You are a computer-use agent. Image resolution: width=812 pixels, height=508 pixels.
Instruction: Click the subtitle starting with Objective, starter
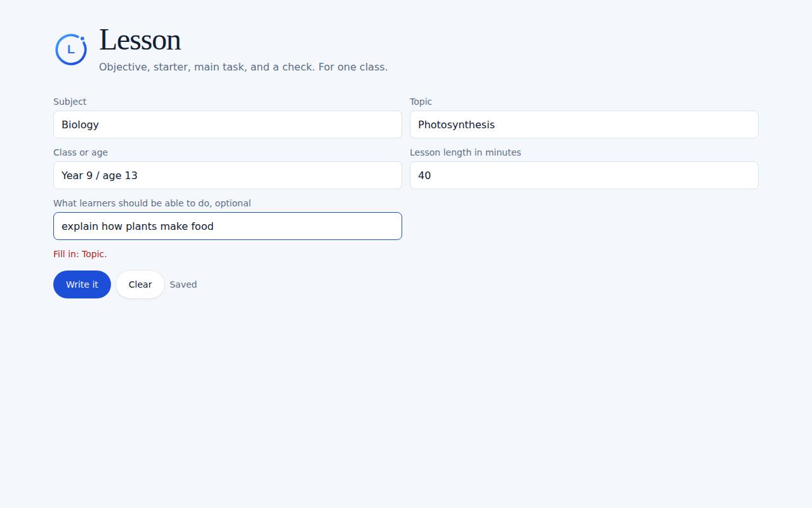pos(243,67)
